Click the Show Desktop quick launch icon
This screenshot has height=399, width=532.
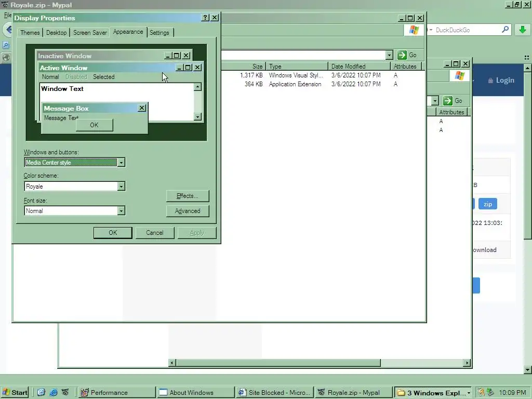tap(42, 393)
